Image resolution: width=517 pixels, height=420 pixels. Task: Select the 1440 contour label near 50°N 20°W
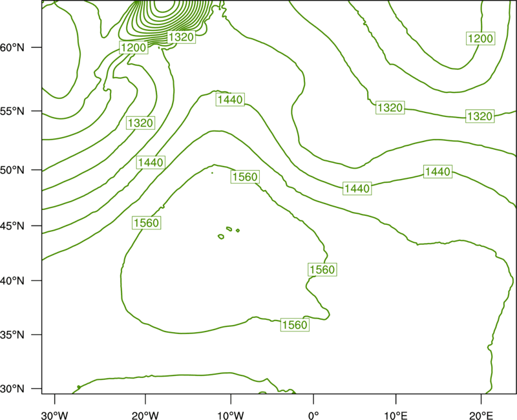[151, 163]
